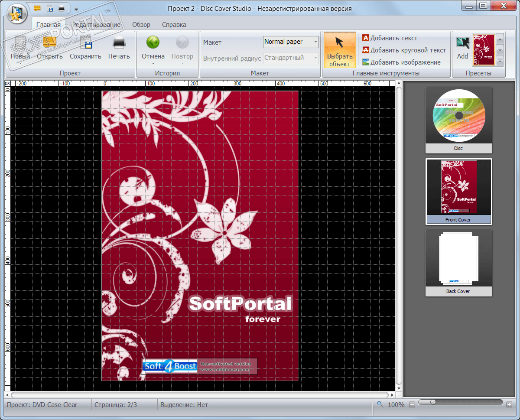The image size is (520, 420).
Task: Open the Normal paper layout dropdown
Action: click(x=291, y=42)
